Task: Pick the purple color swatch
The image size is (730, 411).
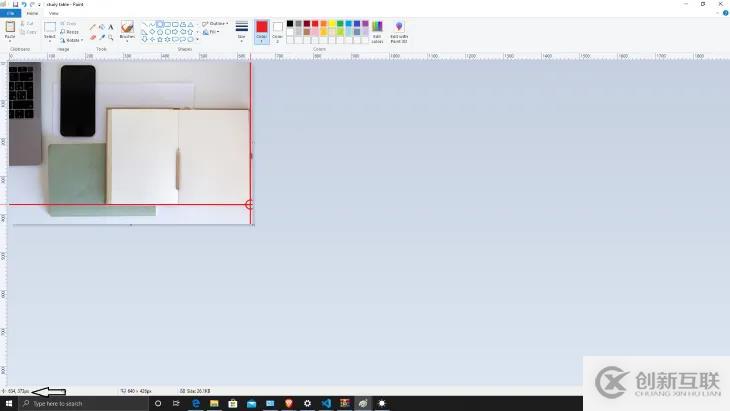Action: [x=365, y=24]
